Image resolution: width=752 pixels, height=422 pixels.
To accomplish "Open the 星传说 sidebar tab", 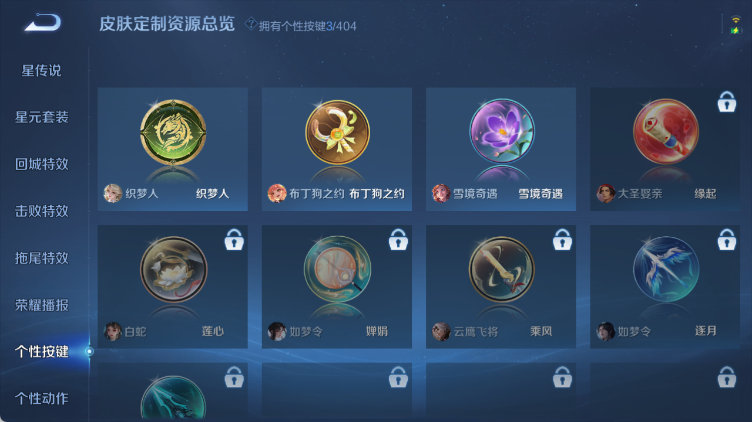I will (x=41, y=70).
